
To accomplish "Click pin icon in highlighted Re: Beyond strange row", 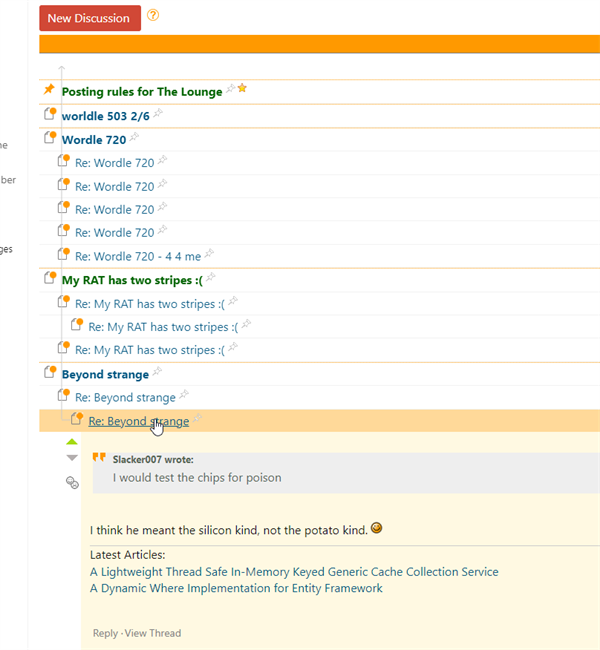I will [198, 418].
